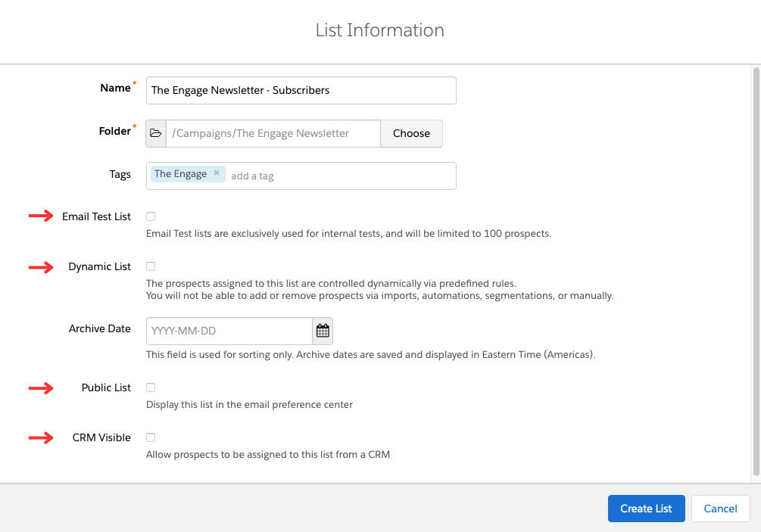Viewport: 761px width, 532px height.
Task: Focus the Name text field
Action: coord(301,90)
